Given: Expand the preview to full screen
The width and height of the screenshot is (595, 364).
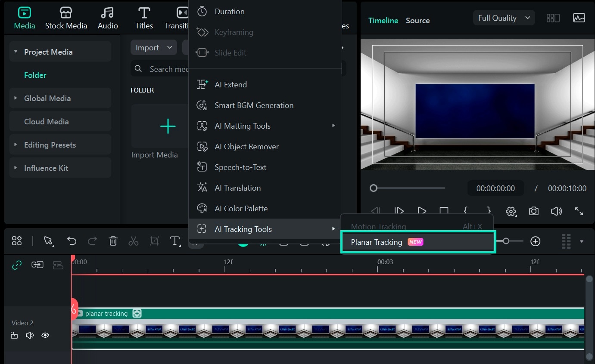Looking at the screenshot, I should pos(579,211).
